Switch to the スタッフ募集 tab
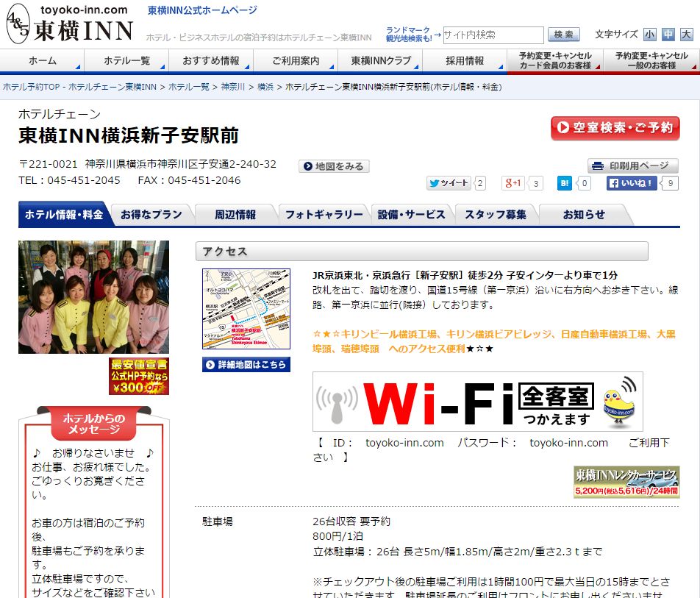This screenshot has height=598, width=700. [496, 215]
